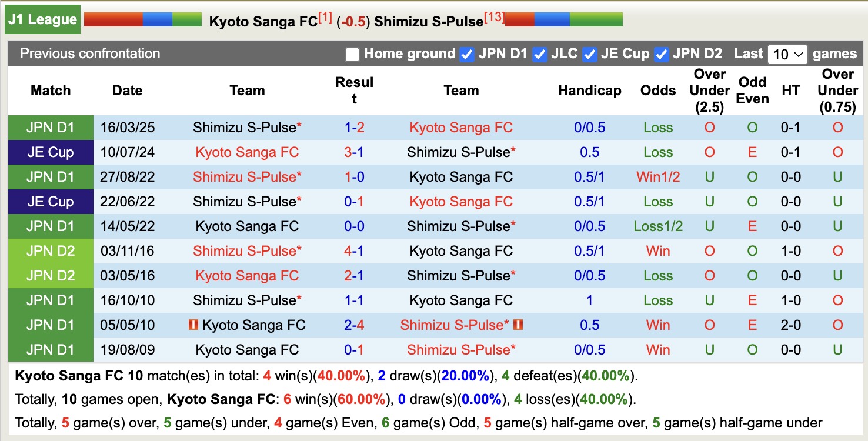Uncheck the JPN D1 filter

[466, 54]
